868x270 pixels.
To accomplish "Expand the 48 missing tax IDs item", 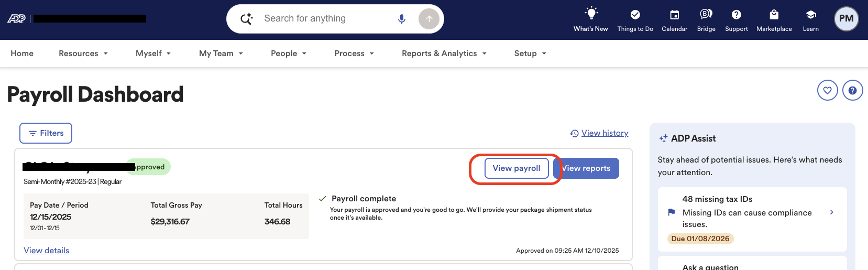I will tap(752, 219).
